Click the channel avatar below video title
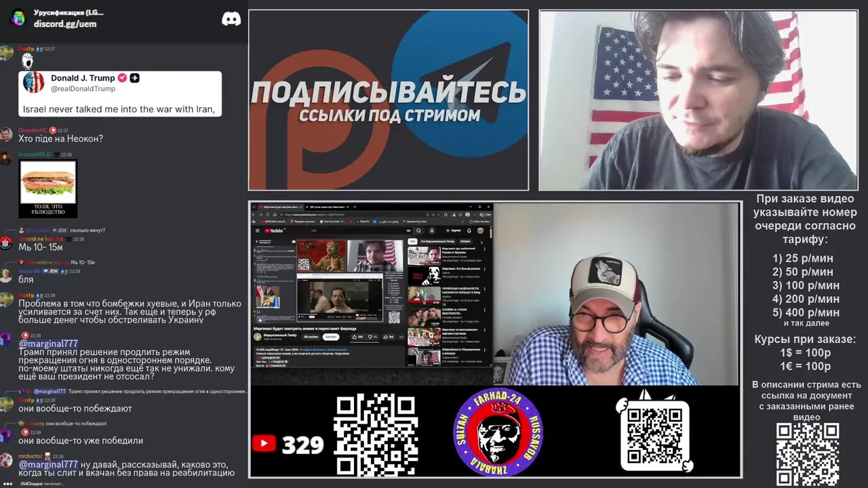Viewport: 868px width, 488px height. click(258, 337)
